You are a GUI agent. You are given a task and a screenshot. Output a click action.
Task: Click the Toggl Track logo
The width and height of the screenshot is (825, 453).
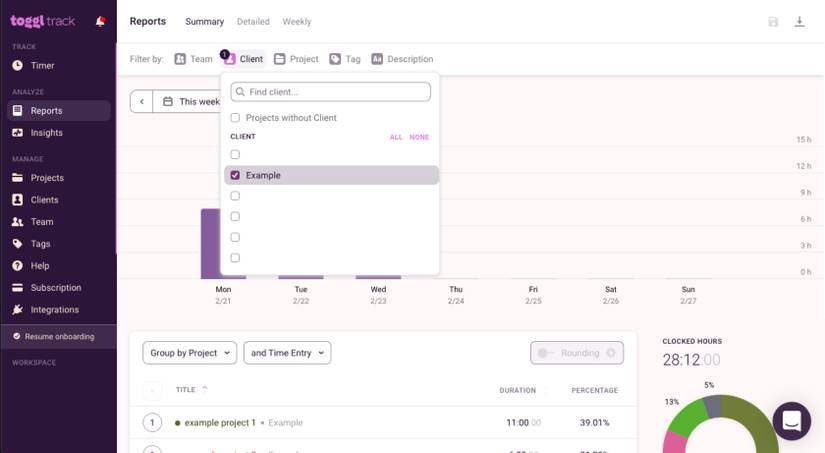[x=42, y=21]
